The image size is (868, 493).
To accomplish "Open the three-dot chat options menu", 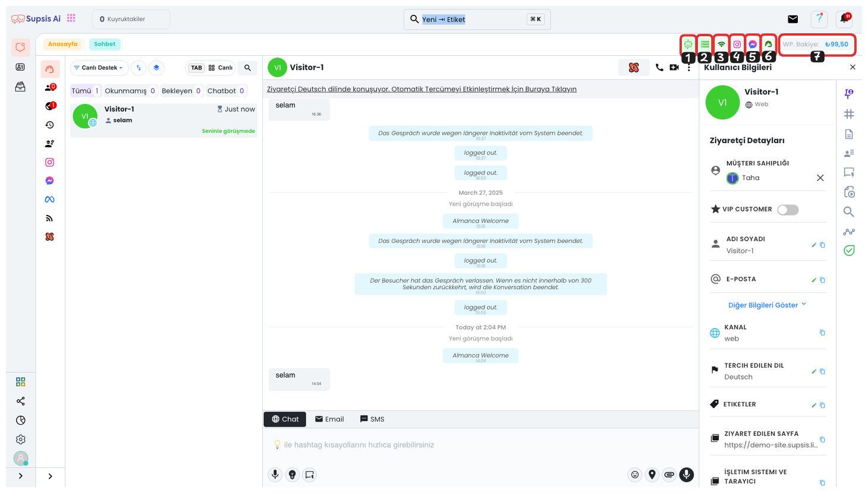I will pyautogui.click(x=689, y=68).
